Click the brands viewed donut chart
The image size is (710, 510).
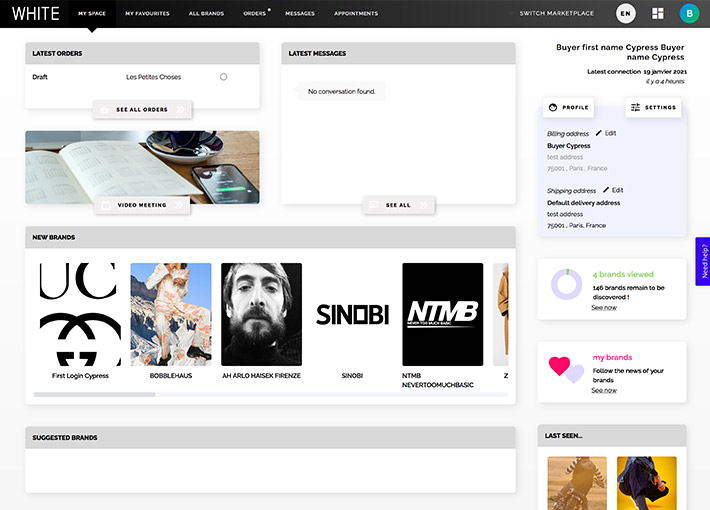tap(566, 285)
